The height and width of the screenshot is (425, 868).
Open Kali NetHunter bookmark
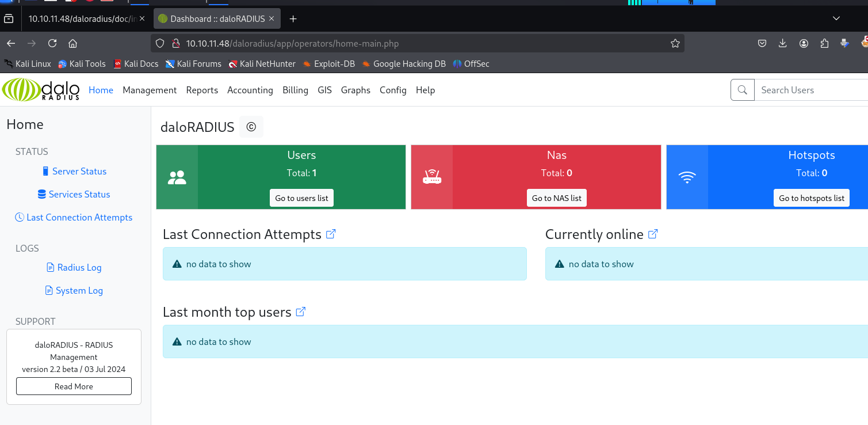[x=262, y=64]
